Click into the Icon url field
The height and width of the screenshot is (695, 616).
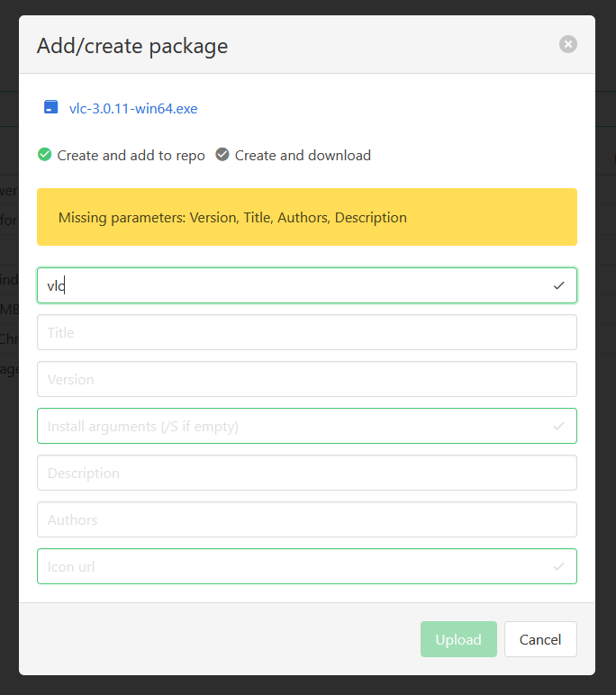(x=288, y=566)
